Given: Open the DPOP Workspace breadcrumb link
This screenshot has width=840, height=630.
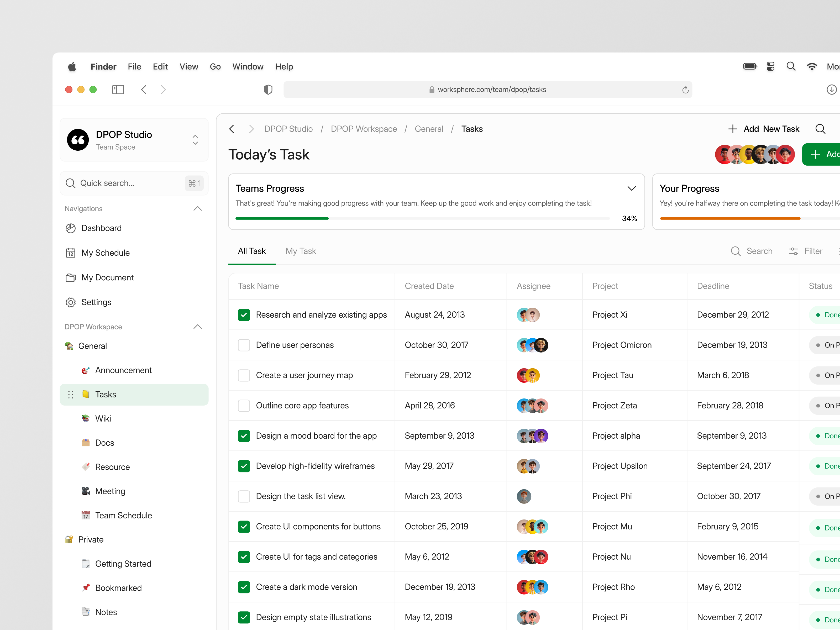Looking at the screenshot, I should tap(363, 129).
